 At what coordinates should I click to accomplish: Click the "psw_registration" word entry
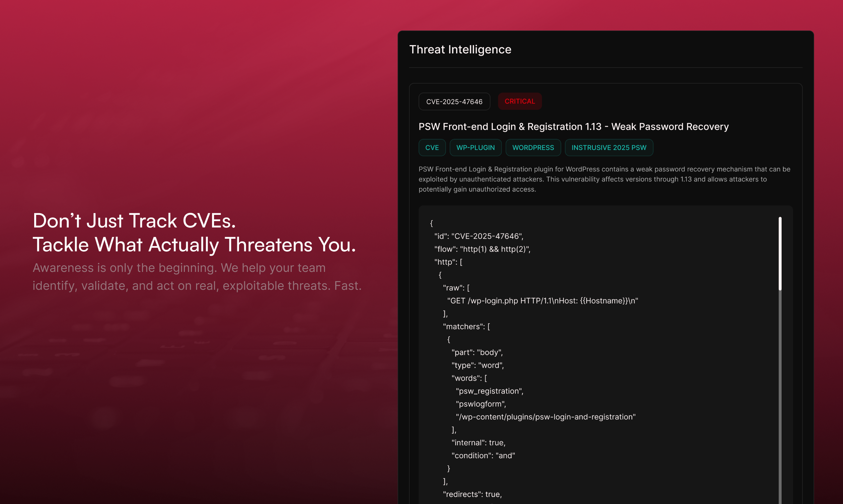coord(490,391)
